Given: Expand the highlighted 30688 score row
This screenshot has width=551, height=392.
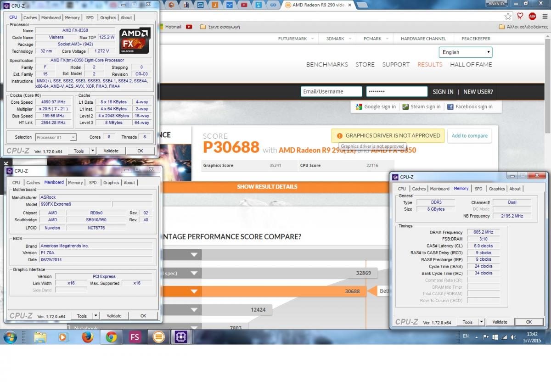Looking at the screenshot, I should [x=194, y=291].
